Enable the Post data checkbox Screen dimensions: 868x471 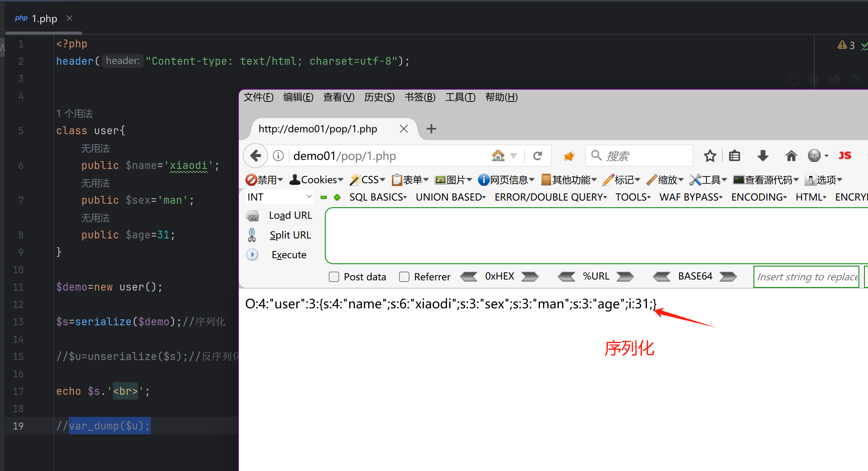tap(334, 277)
